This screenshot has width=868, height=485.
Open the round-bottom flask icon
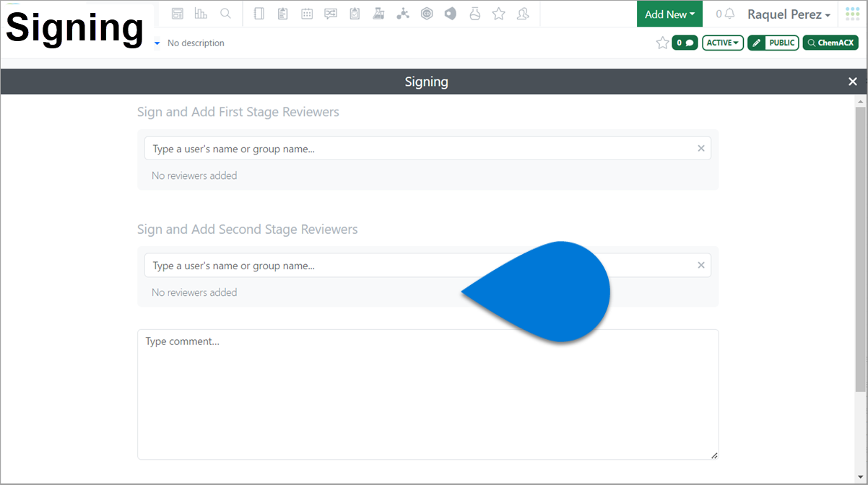point(474,14)
